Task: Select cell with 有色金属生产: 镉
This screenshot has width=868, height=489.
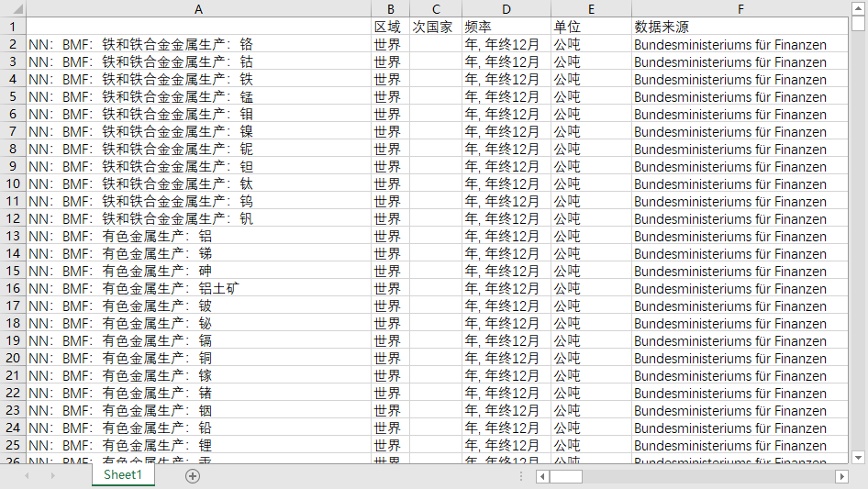Action: coord(199,340)
